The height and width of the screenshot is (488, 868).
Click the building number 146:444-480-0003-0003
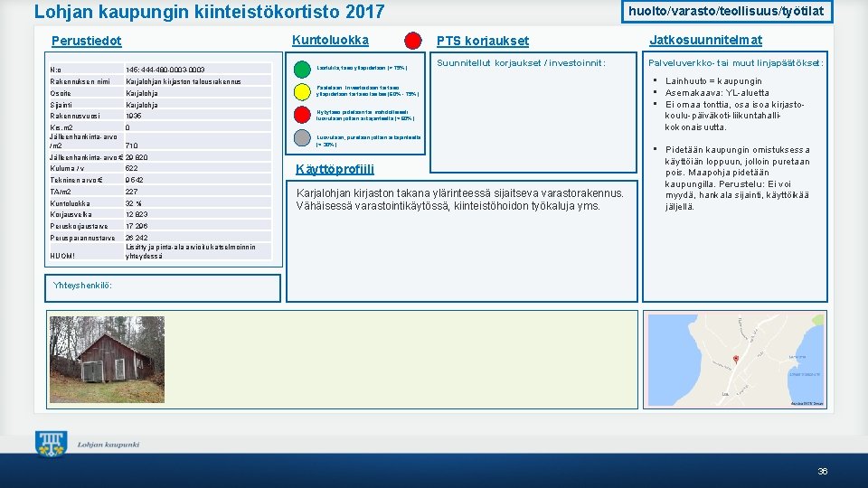pyautogui.click(x=165, y=70)
